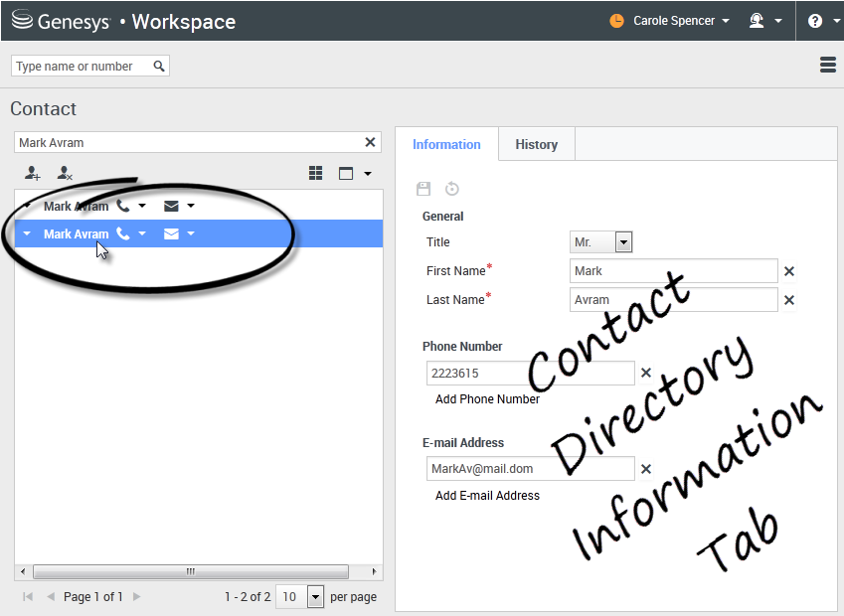Click the First Name input field
The height and width of the screenshot is (616, 844).
[x=673, y=271]
